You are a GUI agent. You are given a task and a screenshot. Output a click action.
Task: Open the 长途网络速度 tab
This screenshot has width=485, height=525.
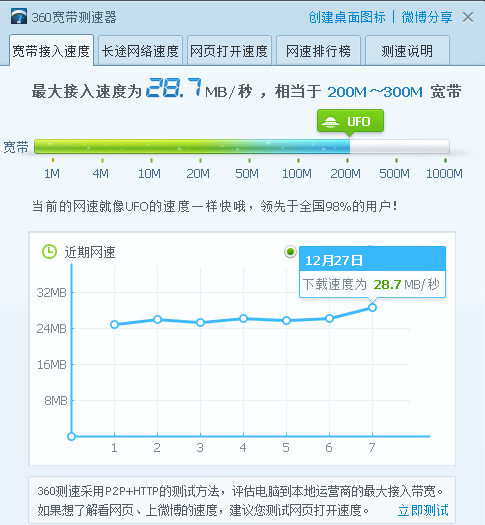click(140, 51)
